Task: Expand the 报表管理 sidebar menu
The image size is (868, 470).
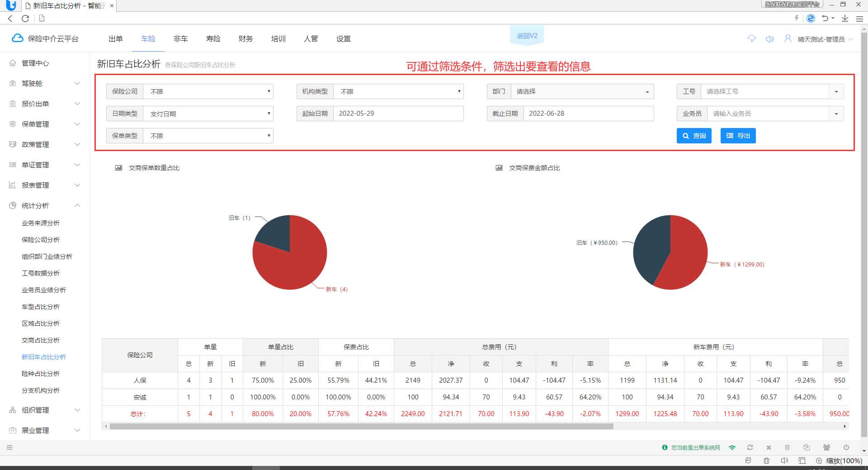Action: click(x=45, y=185)
